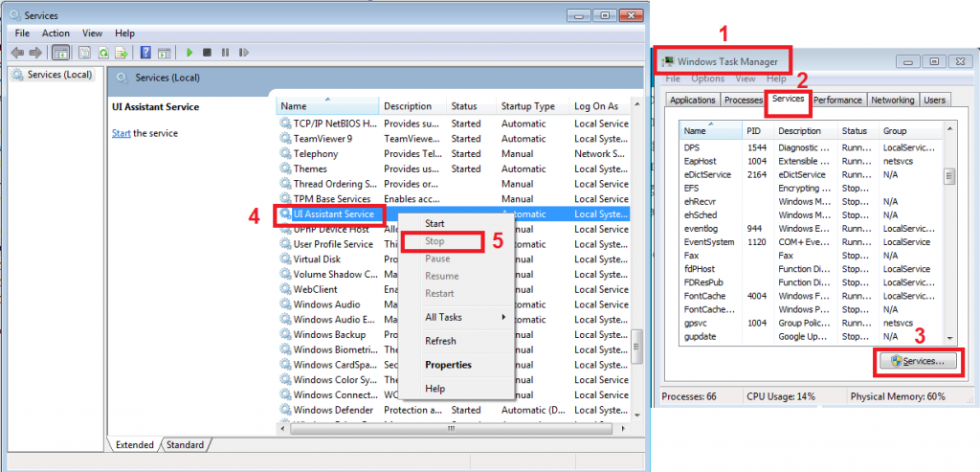Click the gear icon beside Windows Defender
980x472 pixels.
(285, 410)
